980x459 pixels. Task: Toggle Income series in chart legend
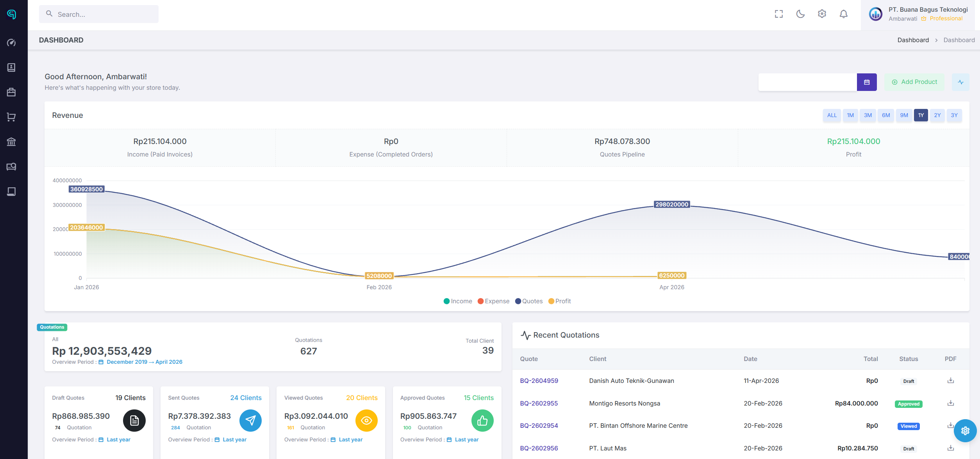point(458,301)
